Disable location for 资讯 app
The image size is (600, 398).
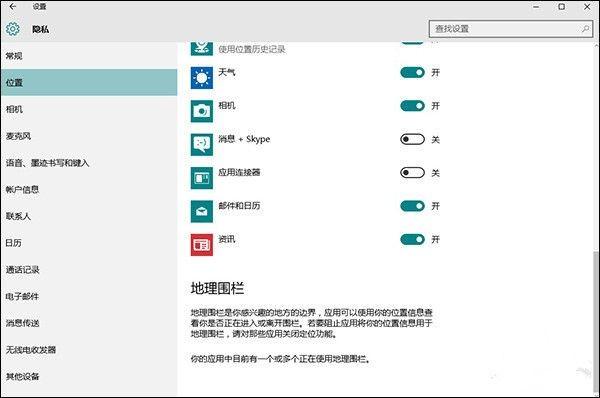click(x=412, y=239)
